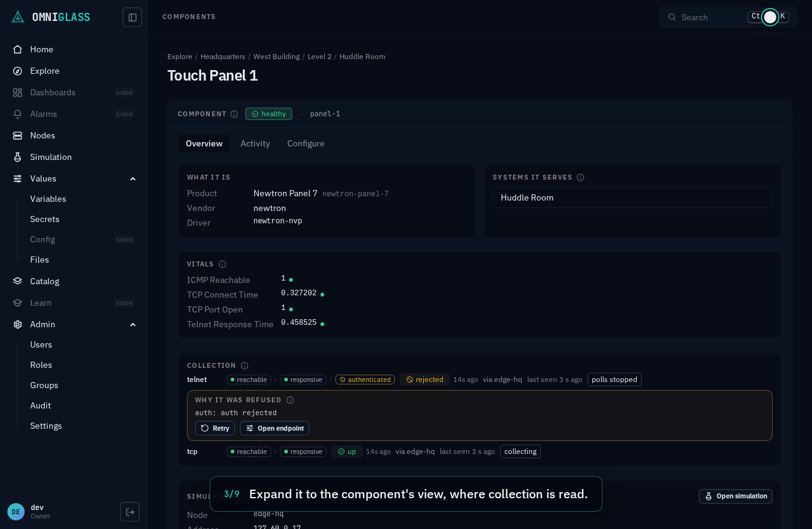Click the healthy status badge
This screenshot has height=529, width=812.
(269, 114)
